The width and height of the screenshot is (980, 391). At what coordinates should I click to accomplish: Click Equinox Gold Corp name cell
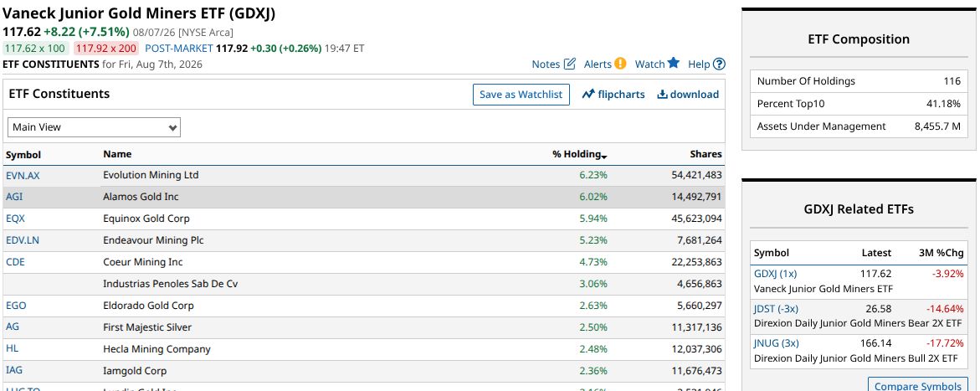[x=146, y=219]
